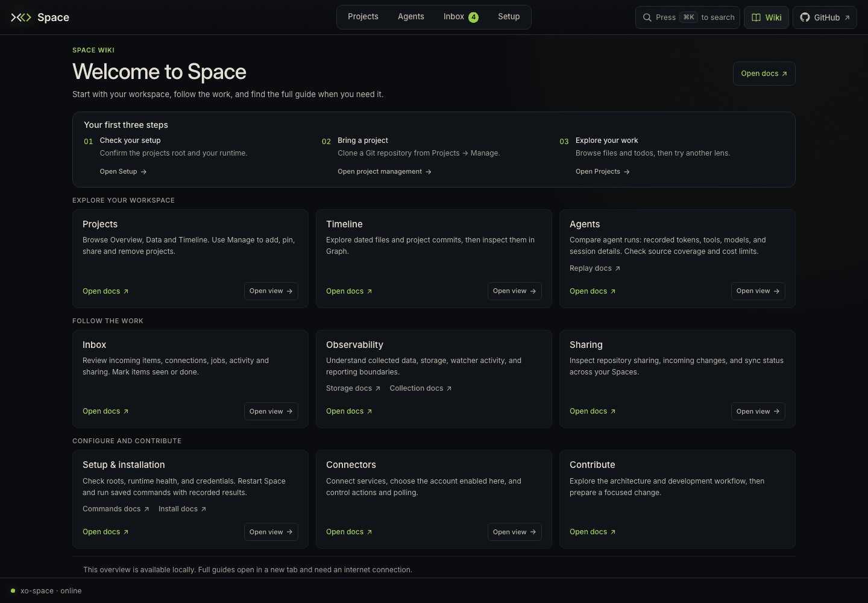The image size is (868, 603).
Task: Open view for the Agents card
Action: (x=758, y=291)
